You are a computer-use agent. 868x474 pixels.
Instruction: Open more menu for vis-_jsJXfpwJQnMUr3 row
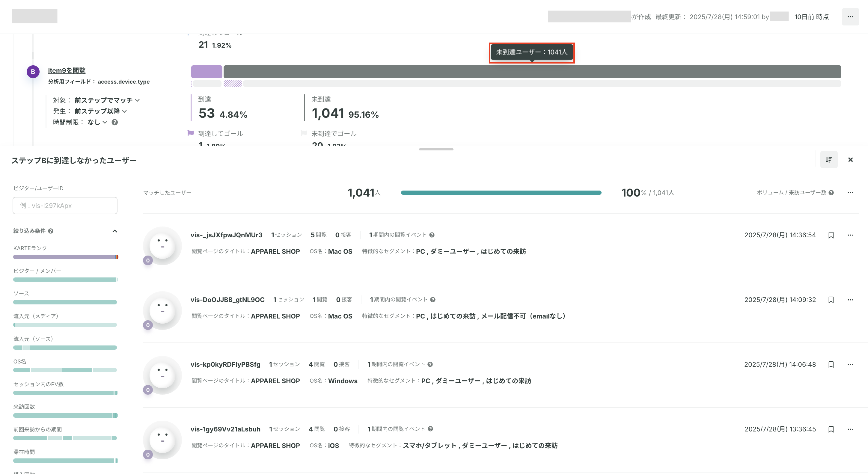tap(850, 235)
